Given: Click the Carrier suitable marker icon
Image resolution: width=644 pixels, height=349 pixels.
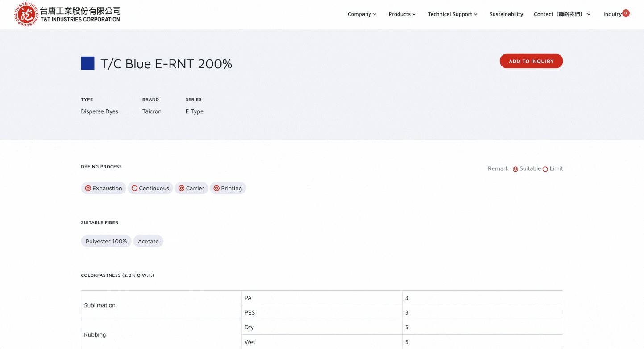Looking at the screenshot, I should coord(181,188).
